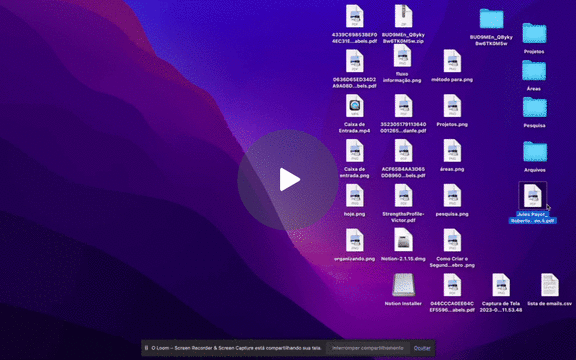Click Interromper compartilhamento button

coord(368,348)
